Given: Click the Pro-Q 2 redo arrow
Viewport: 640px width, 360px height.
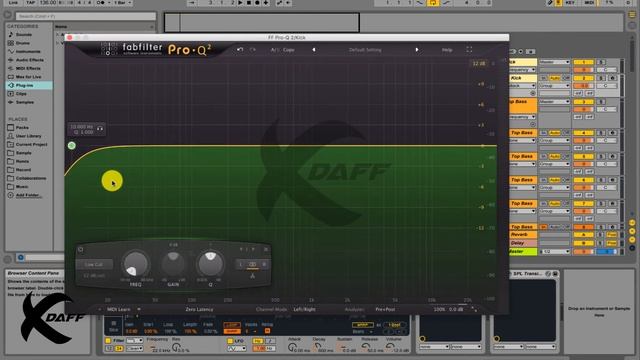Looking at the screenshot, I should click(x=253, y=50).
